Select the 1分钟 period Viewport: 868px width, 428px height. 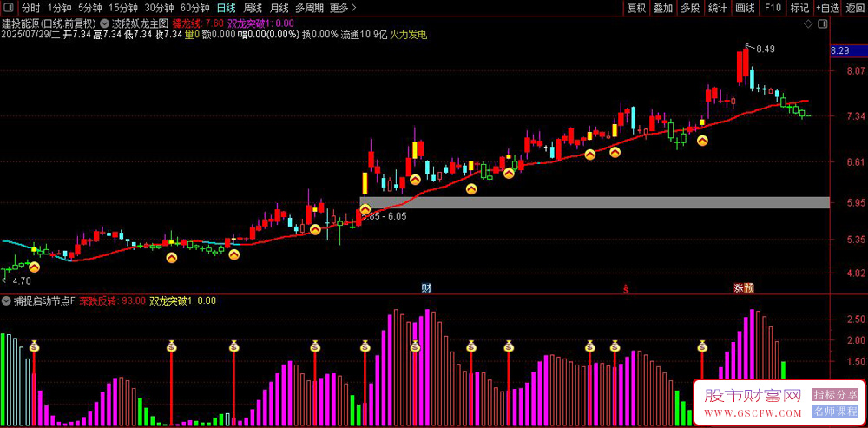pos(60,9)
